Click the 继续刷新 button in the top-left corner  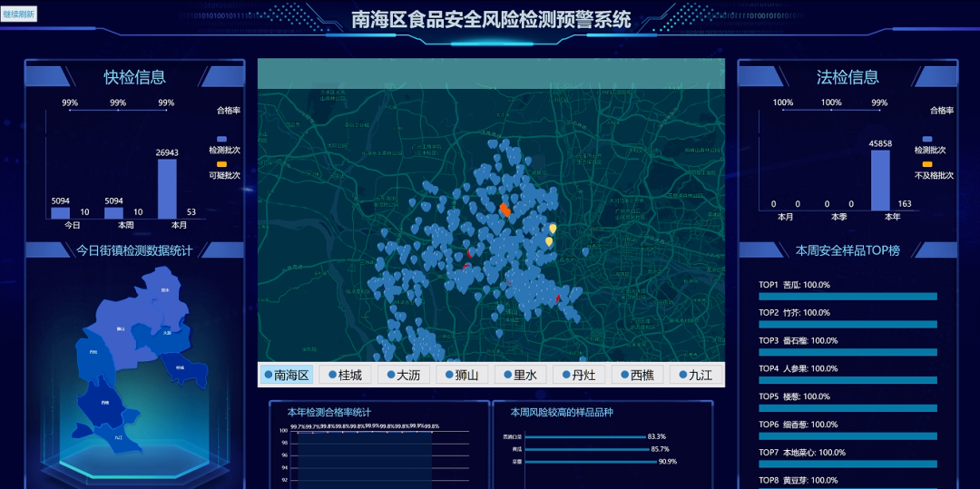click(19, 14)
